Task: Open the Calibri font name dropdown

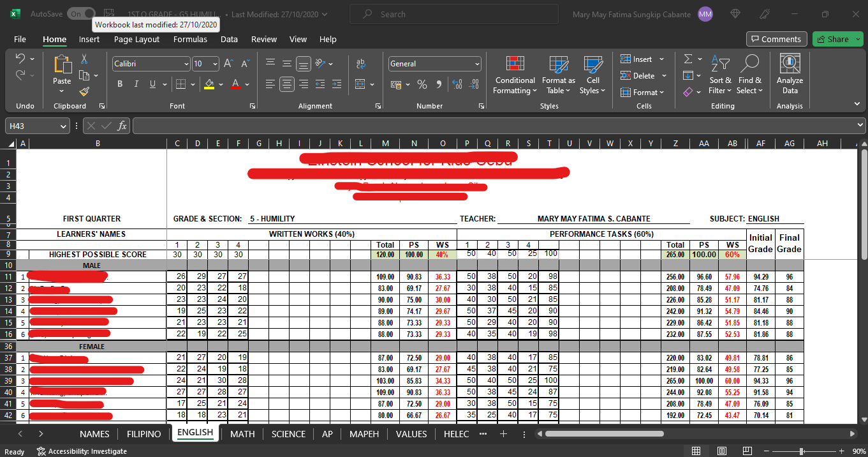Action: tap(186, 64)
